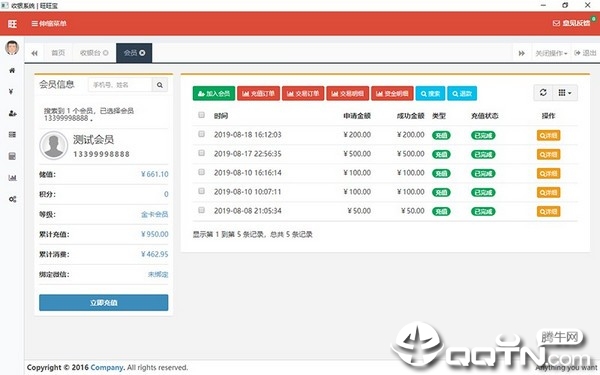Toggle the select-all checkbox in table header
Image resolution: width=600 pixels, height=375 pixels.
(x=201, y=115)
